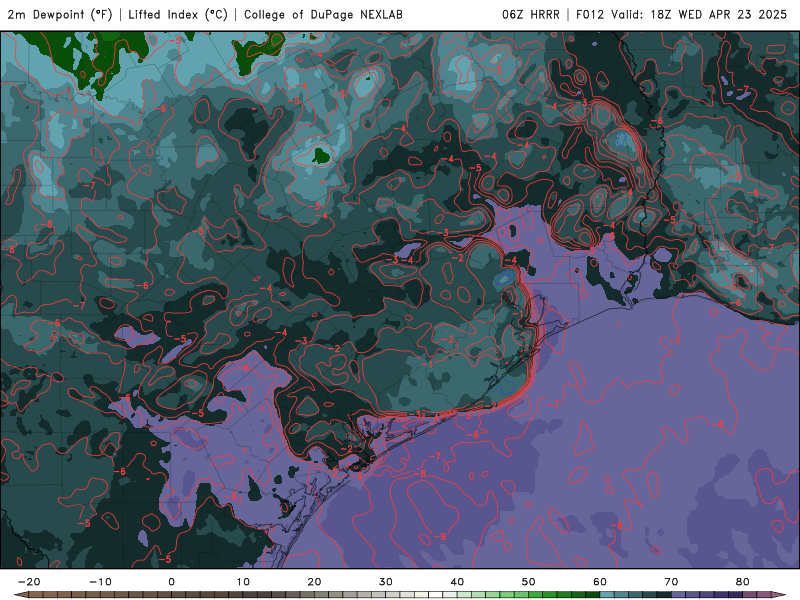Click the -20 label on the color scale
Screen dimensions: 800x600
coord(29,582)
